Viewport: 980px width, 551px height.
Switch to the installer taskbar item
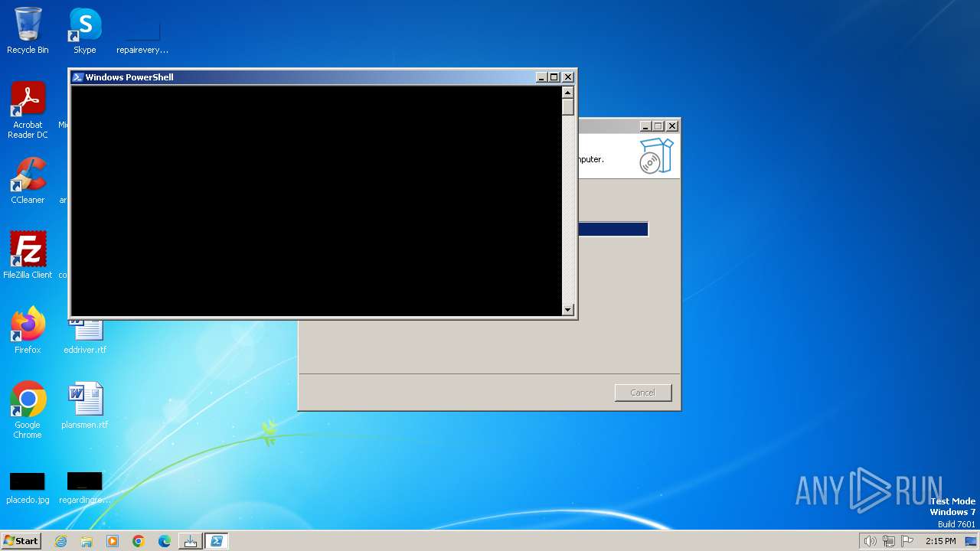point(191,541)
